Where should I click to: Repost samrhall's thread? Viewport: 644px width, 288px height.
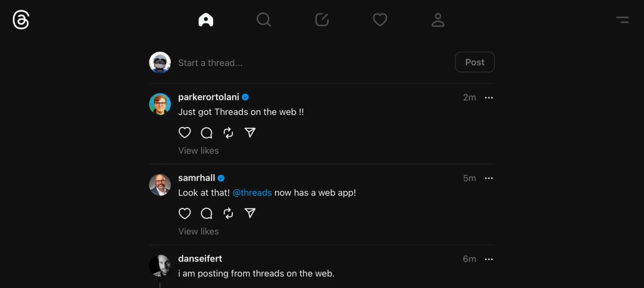(x=228, y=213)
